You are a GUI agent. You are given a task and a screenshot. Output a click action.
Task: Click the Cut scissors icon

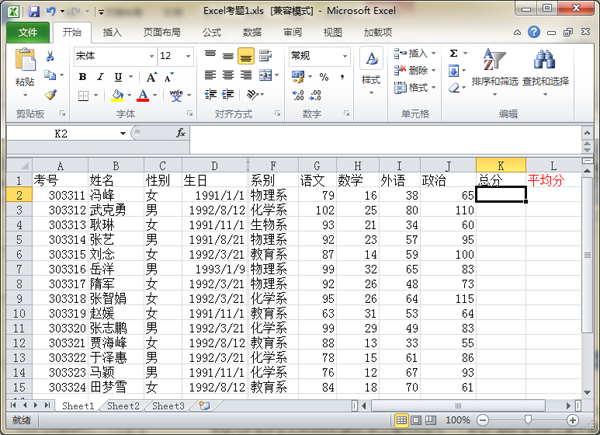(x=51, y=55)
